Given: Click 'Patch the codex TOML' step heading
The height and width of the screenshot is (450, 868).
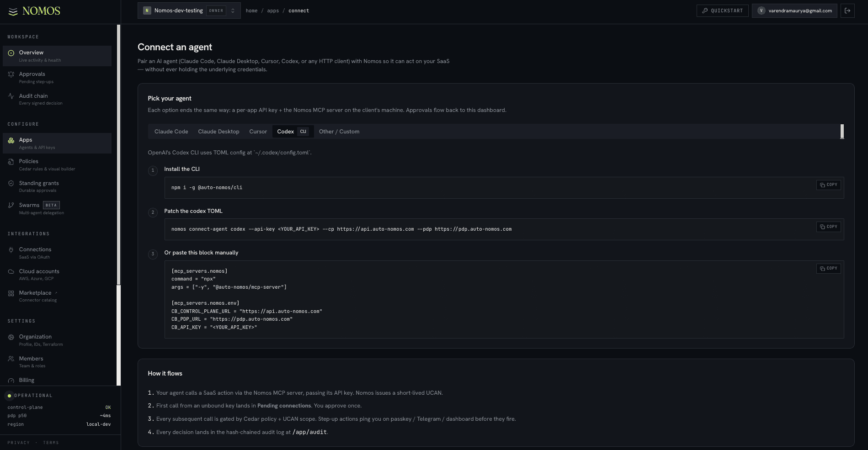Looking at the screenshot, I should click(x=193, y=211).
